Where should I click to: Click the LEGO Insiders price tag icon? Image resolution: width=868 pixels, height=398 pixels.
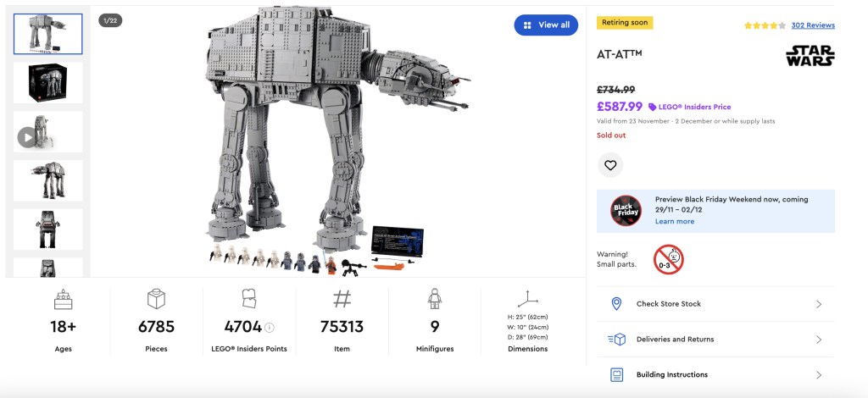tap(653, 108)
